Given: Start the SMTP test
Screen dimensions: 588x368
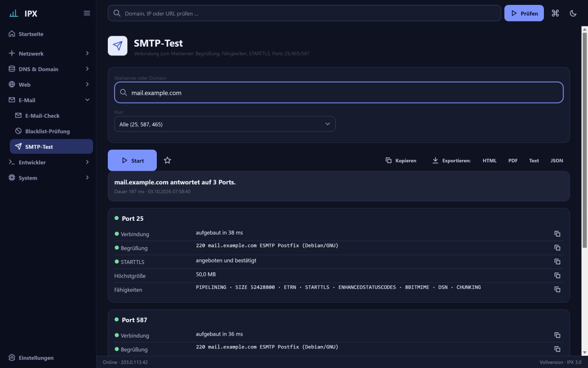Looking at the screenshot, I should pyautogui.click(x=132, y=160).
